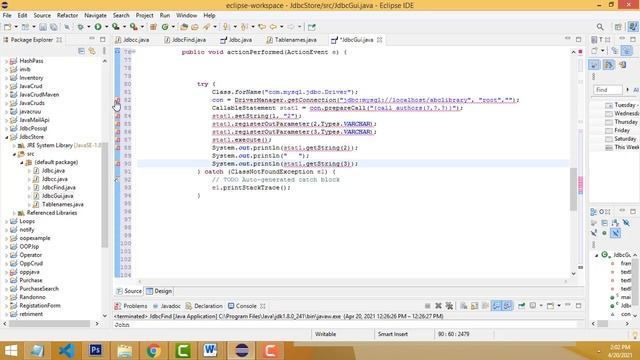Click the Collapse All icon in Package Explorer
Image resolution: width=640 pixels, height=360 pixels.
click(81, 51)
